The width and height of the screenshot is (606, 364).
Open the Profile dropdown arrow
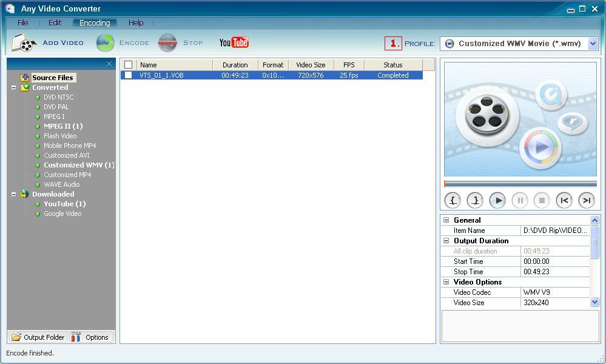click(x=593, y=44)
